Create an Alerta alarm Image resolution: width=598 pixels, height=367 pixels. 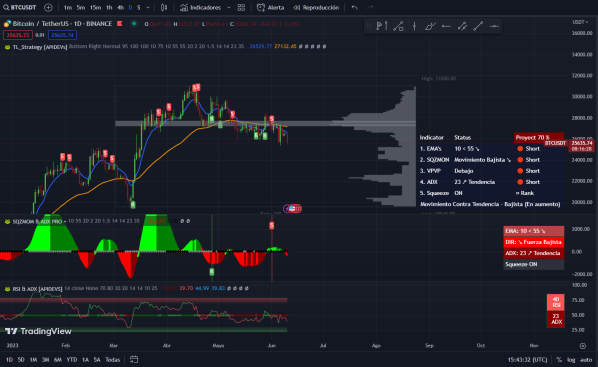click(x=271, y=7)
